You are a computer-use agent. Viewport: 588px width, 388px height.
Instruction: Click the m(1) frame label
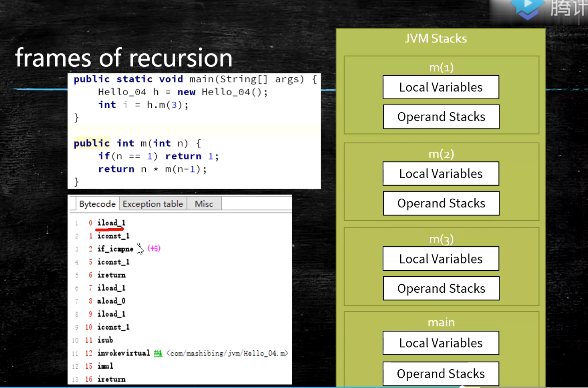coord(441,67)
